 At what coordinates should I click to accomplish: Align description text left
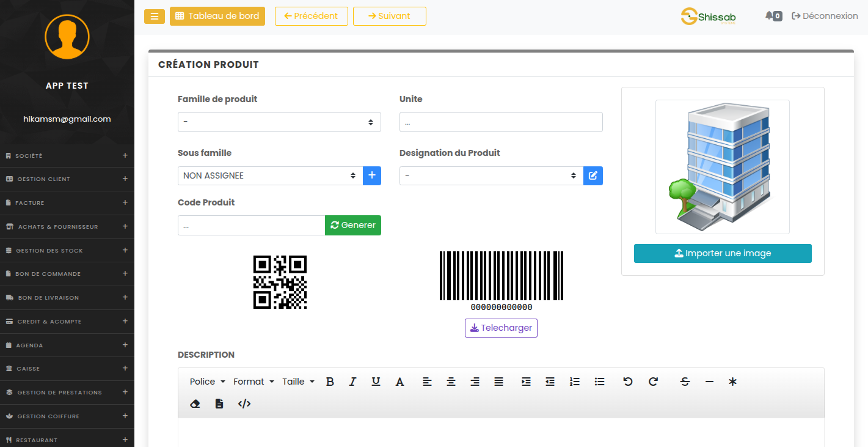(427, 382)
